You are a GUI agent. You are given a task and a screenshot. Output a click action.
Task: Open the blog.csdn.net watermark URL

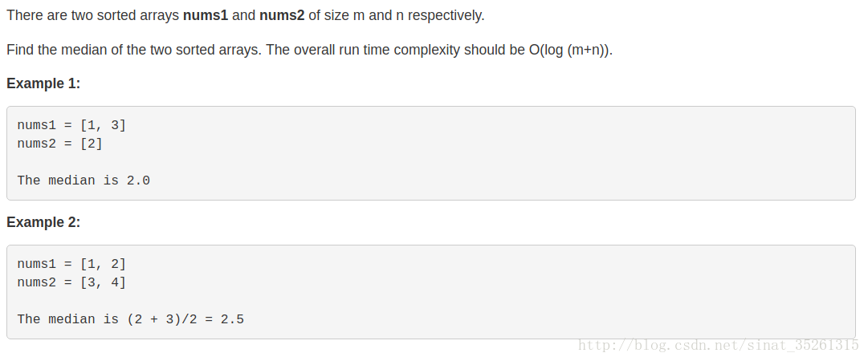[x=719, y=345]
